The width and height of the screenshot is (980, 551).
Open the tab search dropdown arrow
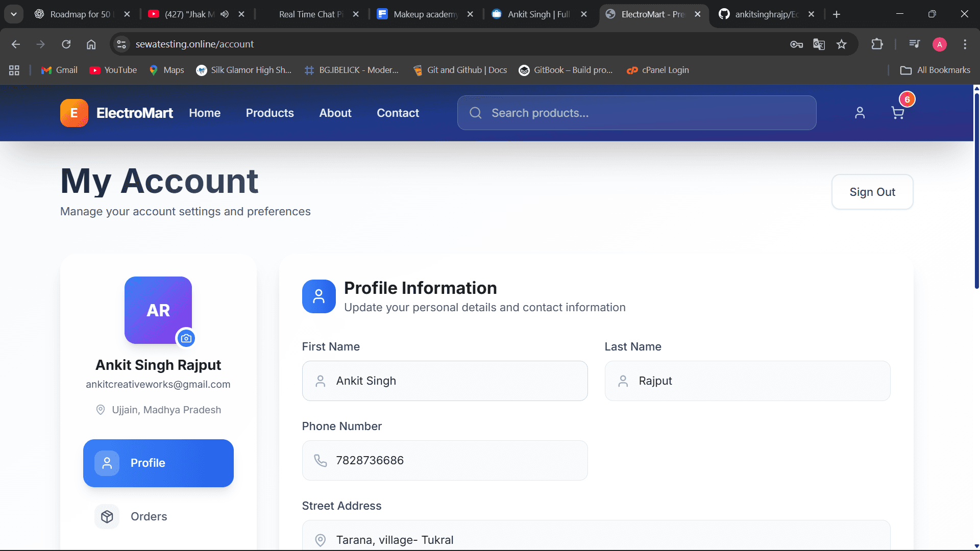14,14
